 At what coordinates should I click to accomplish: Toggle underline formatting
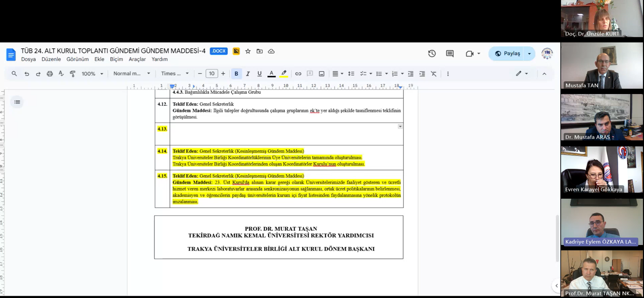pos(259,74)
